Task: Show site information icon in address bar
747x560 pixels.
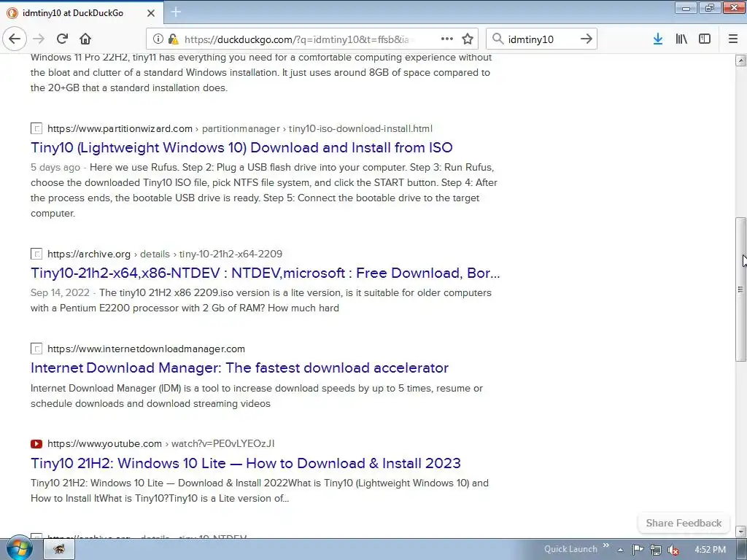Action: [158, 39]
